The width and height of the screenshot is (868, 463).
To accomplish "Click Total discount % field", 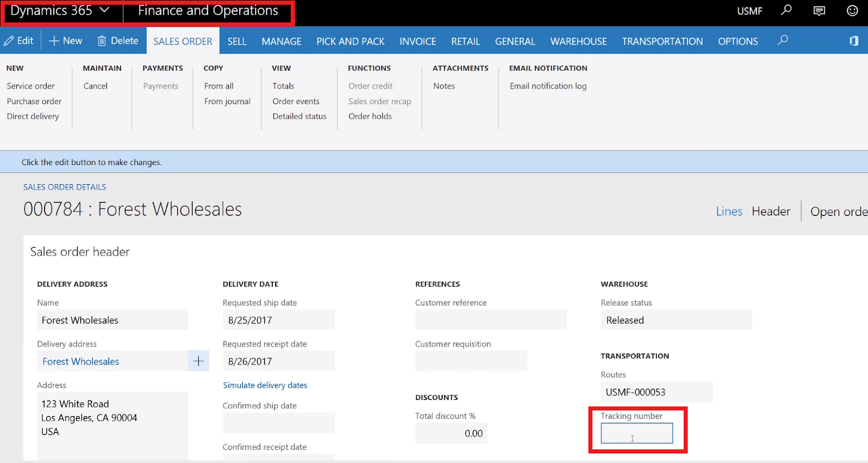I will click(451, 433).
